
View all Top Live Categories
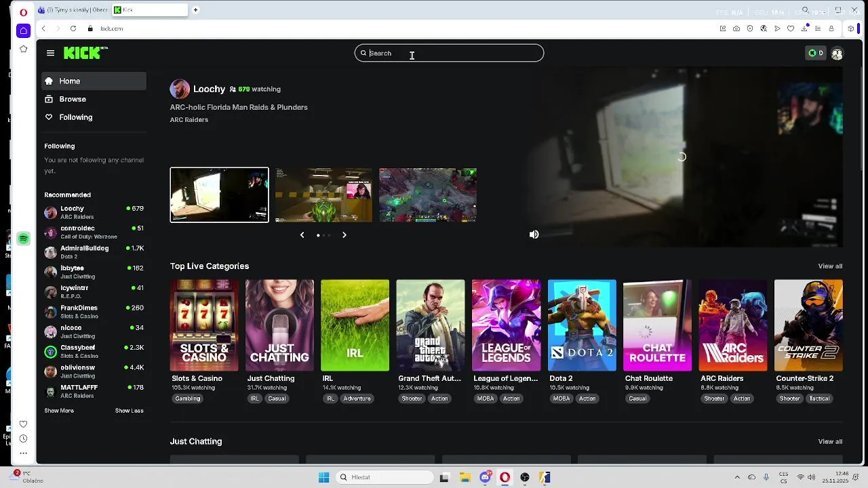pos(830,266)
